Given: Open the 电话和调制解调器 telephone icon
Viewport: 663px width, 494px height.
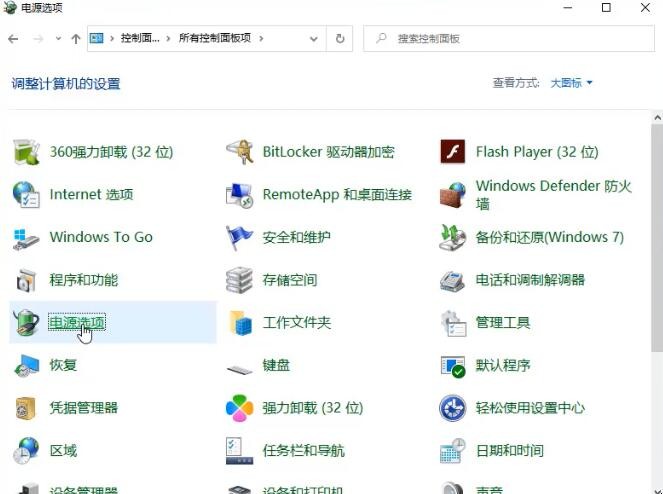Looking at the screenshot, I should tap(452, 280).
